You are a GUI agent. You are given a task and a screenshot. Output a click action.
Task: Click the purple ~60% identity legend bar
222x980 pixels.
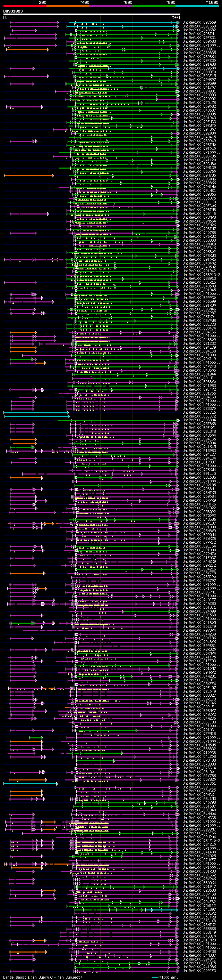[111, 6]
